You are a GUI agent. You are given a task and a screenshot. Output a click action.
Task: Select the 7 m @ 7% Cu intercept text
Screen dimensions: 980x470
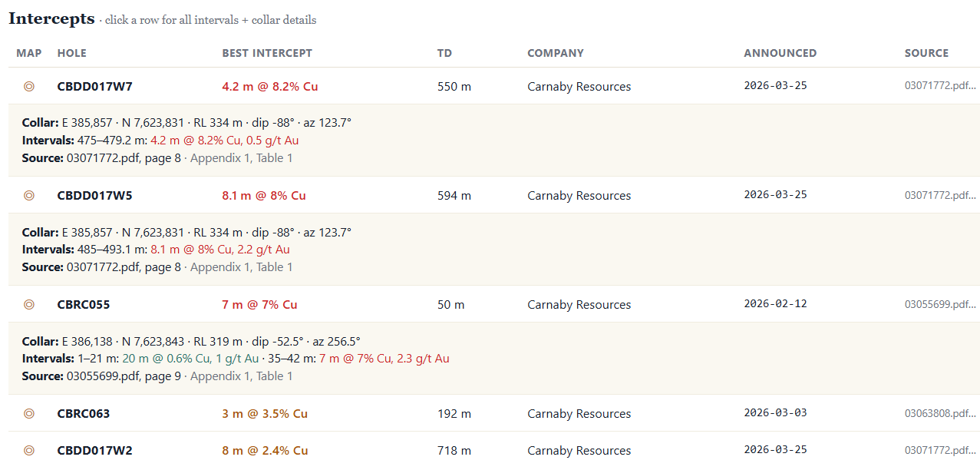click(259, 305)
